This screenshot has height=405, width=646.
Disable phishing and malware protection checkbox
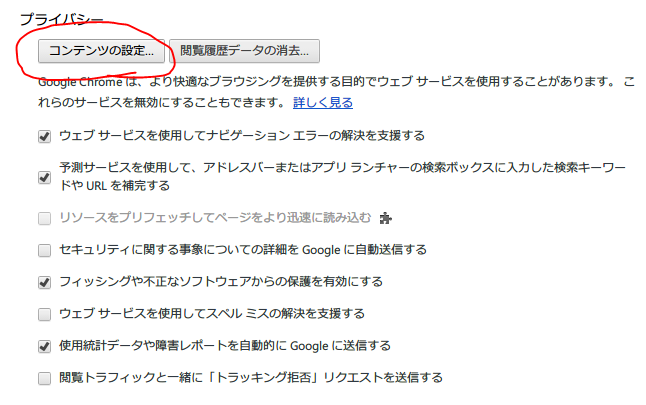pyautogui.click(x=44, y=282)
